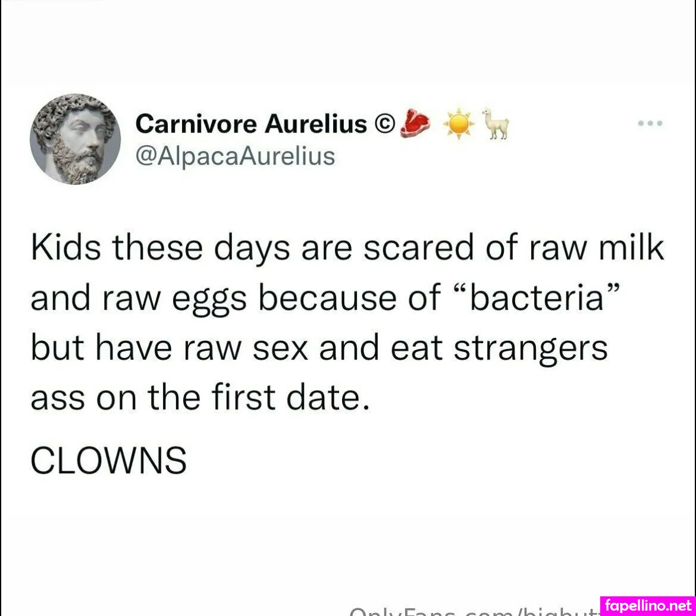Image resolution: width=696 pixels, height=616 pixels.
Task: Click the pink fapellino.net watermark badge
Action: 648,605
